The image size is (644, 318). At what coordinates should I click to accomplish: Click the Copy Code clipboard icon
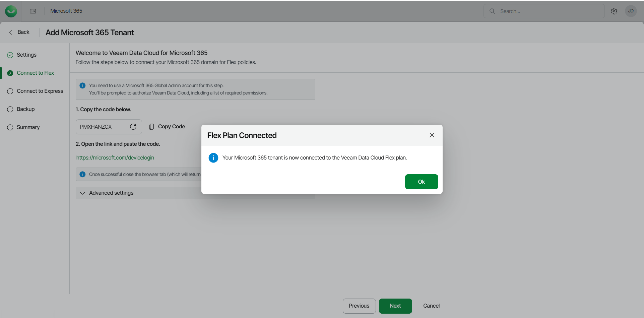[x=152, y=127]
